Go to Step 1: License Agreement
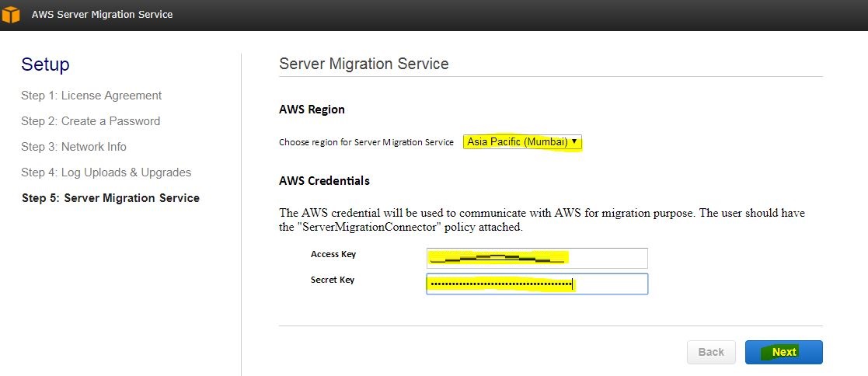 pyautogui.click(x=92, y=96)
